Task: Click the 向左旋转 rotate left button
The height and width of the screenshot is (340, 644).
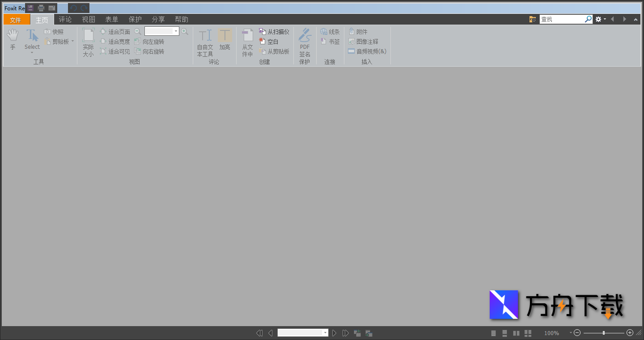Action: coord(149,42)
